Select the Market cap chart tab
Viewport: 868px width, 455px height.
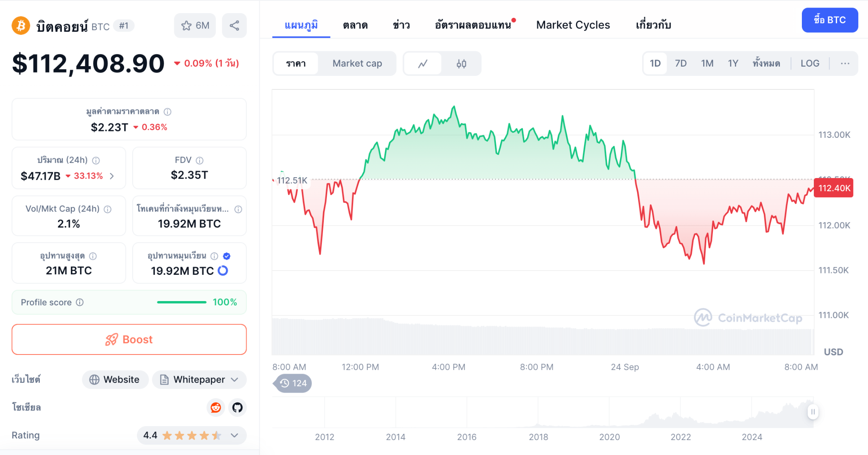(x=357, y=64)
